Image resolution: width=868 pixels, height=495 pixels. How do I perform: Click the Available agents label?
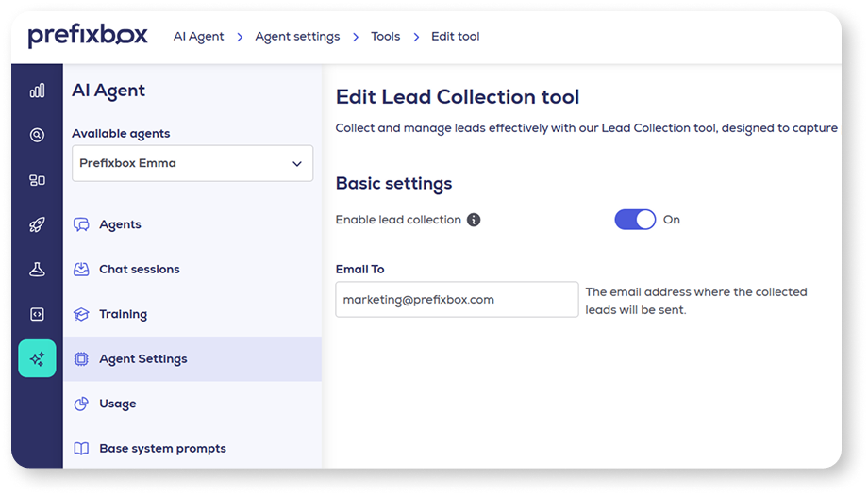[121, 134]
